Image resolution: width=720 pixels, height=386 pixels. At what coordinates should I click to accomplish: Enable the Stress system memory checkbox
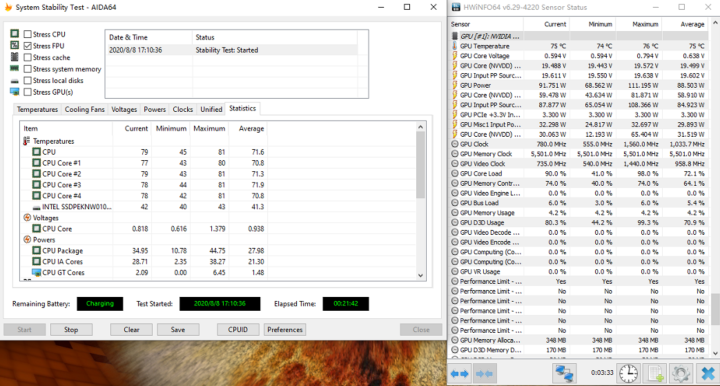point(28,69)
